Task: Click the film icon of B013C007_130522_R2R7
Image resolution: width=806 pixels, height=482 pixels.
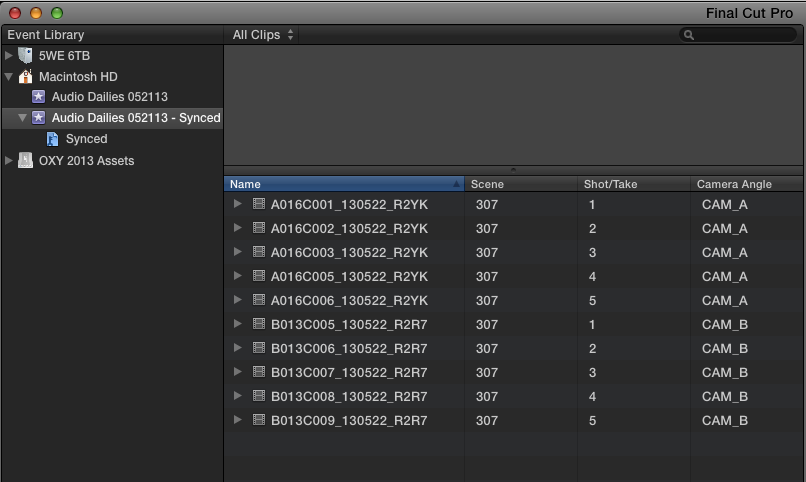Action: [x=259, y=372]
